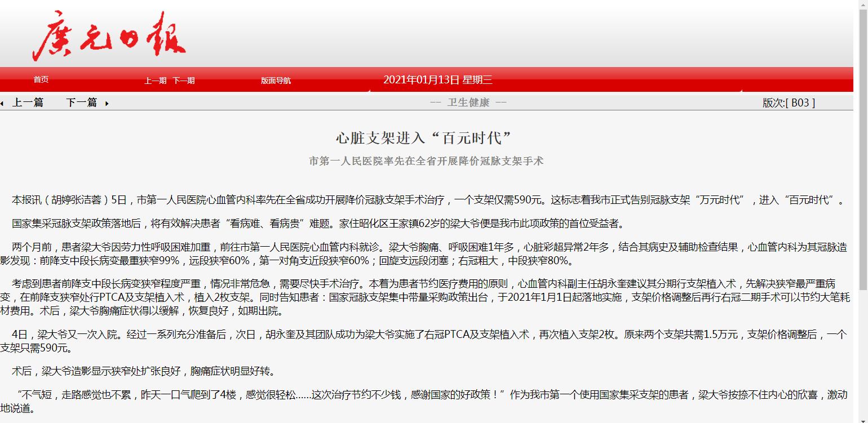Go to the next issue 下一期
The image size is (868, 423).
[183, 81]
